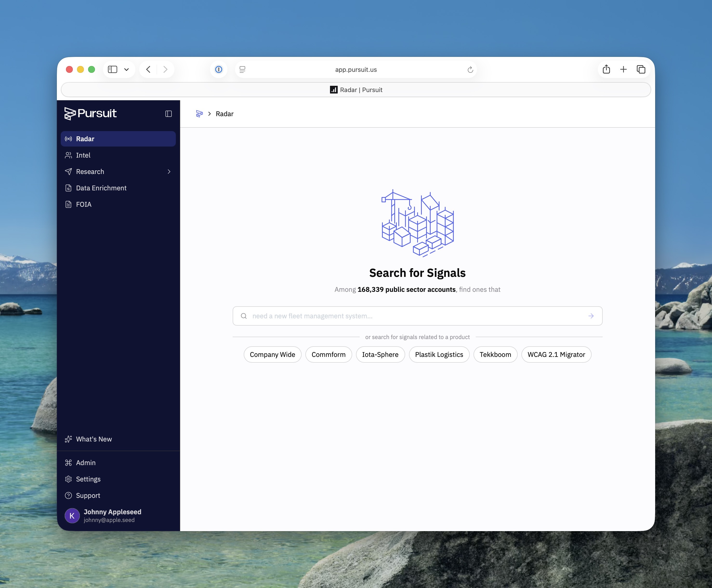Open the FOIA section
Viewport: 712px width, 588px height.
[x=84, y=204]
